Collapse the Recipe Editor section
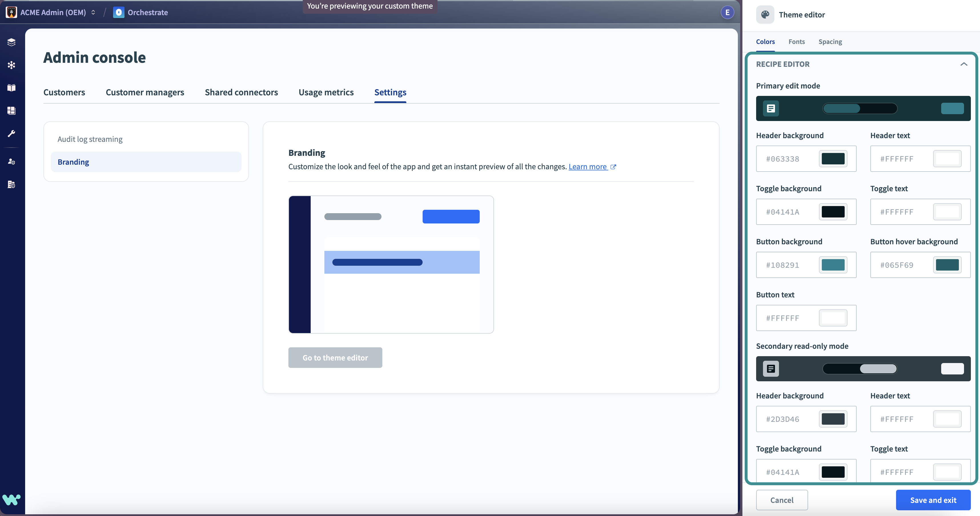980x516 pixels. (964, 64)
